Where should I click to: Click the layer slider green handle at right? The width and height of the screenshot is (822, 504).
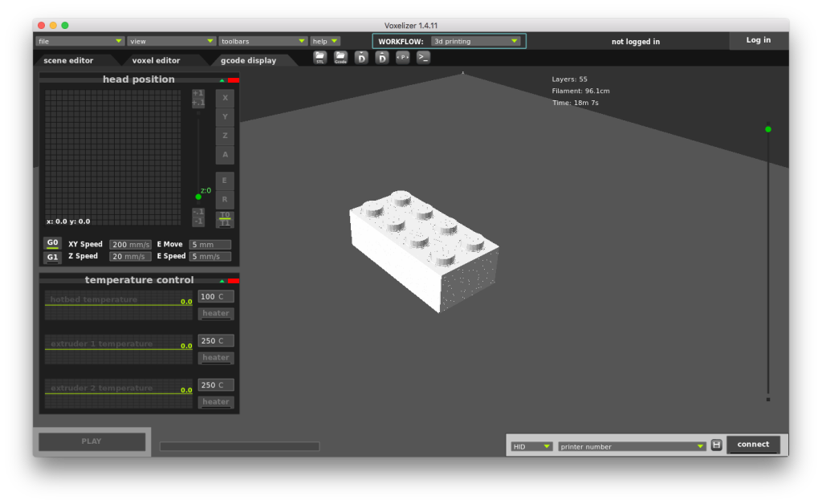[x=768, y=129]
